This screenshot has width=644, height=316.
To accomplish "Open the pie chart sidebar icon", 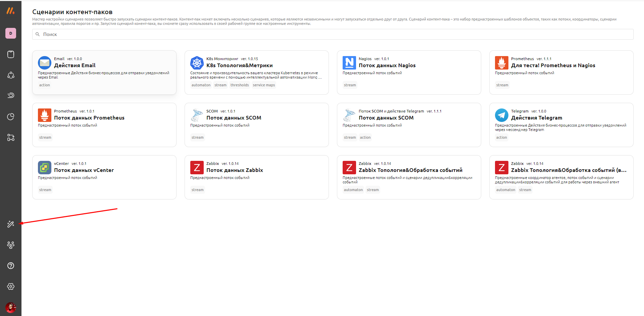I will pyautogui.click(x=11, y=117).
